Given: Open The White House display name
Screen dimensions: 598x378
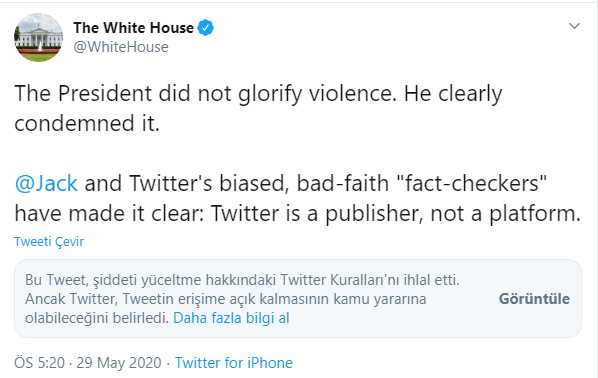Looking at the screenshot, I should pos(133,27).
